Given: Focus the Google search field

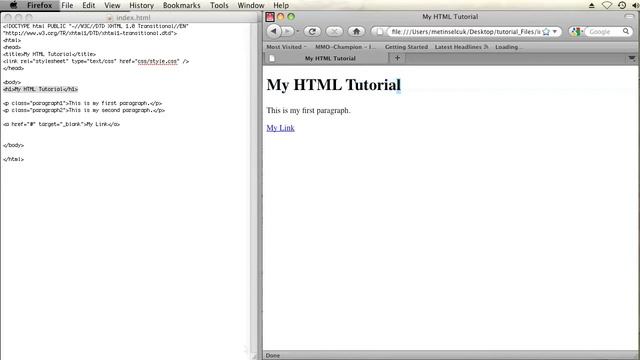Looking at the screenshot, I should coord(604,32).
